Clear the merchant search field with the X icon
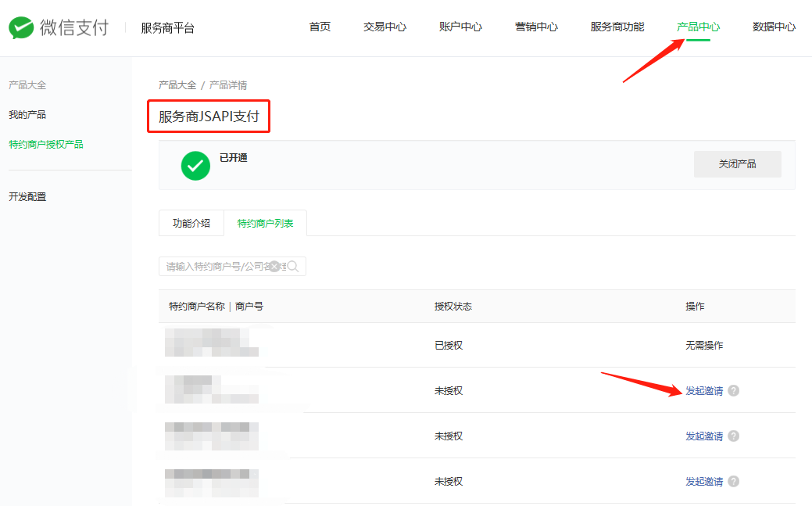 click(x=274, y=267)
